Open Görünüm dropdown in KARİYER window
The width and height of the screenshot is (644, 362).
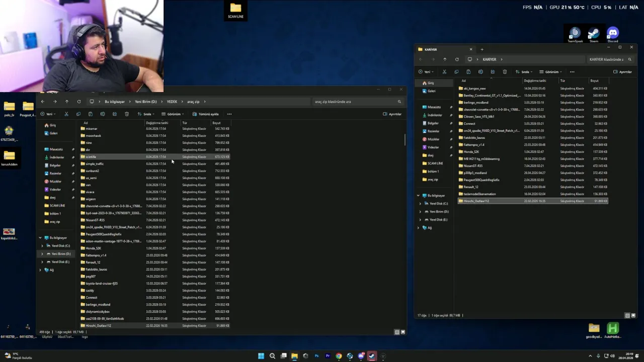(551, 72)
